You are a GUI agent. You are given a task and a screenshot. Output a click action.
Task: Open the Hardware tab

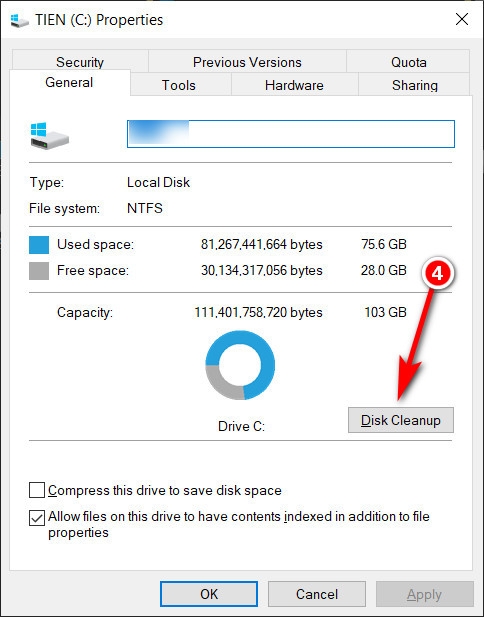pyautogui.click(x=294, y=85)
